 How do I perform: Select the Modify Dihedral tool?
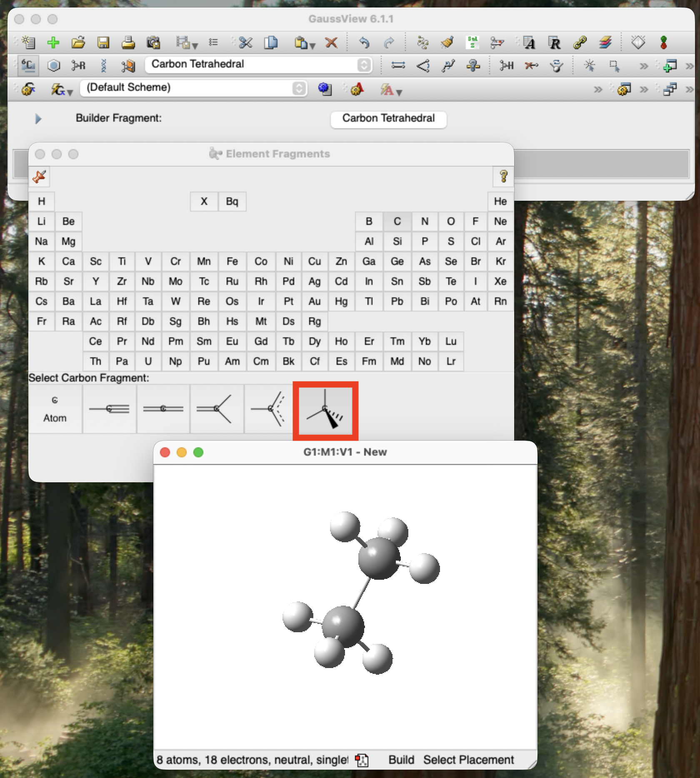448,66
